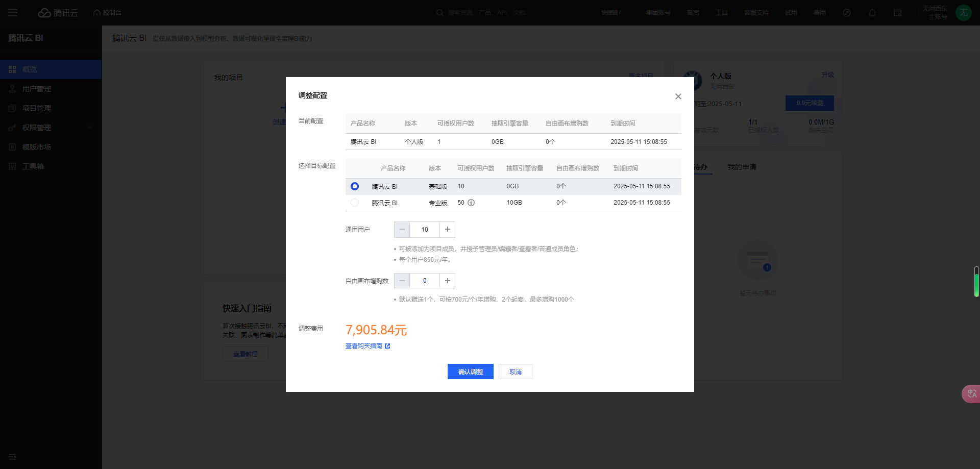
Task: Click the 自由画布增购数 number input field
Action: pos(425,281)
